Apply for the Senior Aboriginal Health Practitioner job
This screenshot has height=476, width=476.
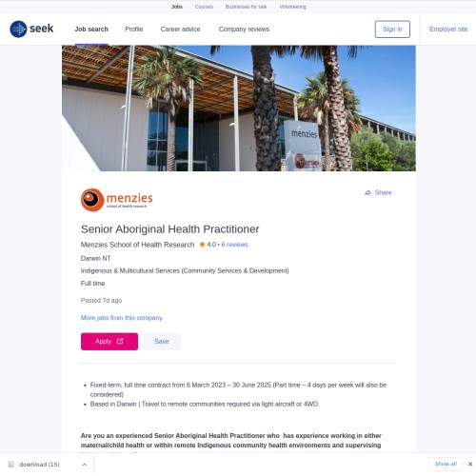point(109,342)
